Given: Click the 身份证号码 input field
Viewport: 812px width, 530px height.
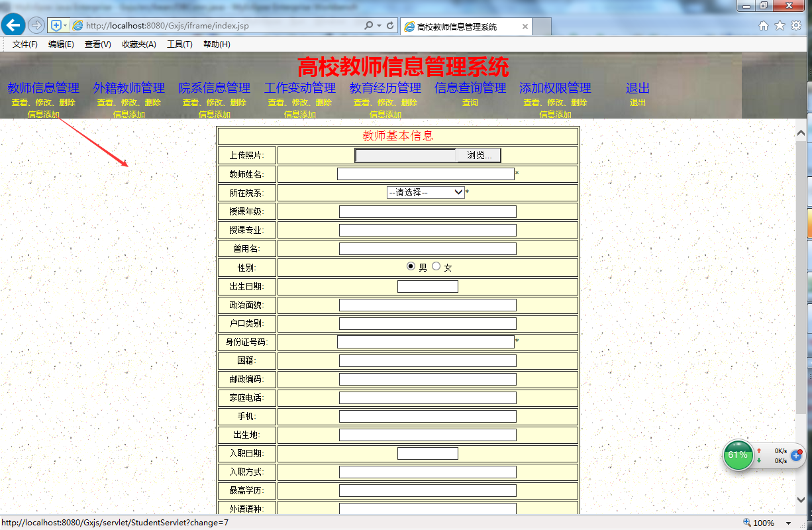Looking at the screenshot, I should point(425,342).
